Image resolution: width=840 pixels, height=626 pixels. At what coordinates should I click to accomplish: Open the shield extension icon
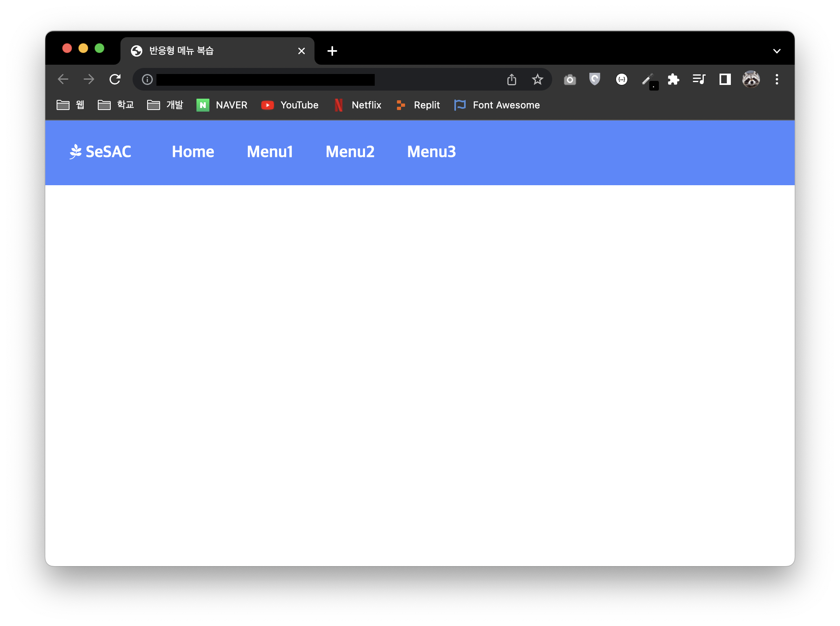click(595, 79)
